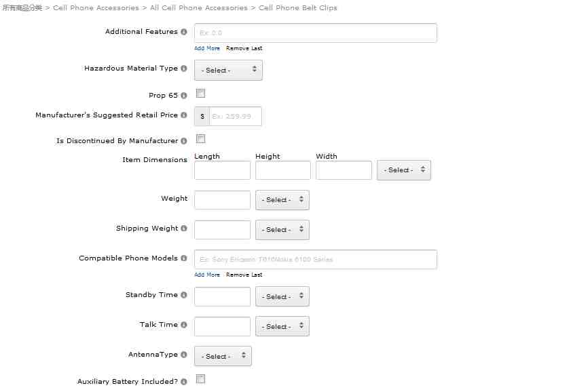The height and width of the screenshot is (392, 588).
Task: Tick the Auxiliary Battery Included checkbox
Action: tap(201, 379)
